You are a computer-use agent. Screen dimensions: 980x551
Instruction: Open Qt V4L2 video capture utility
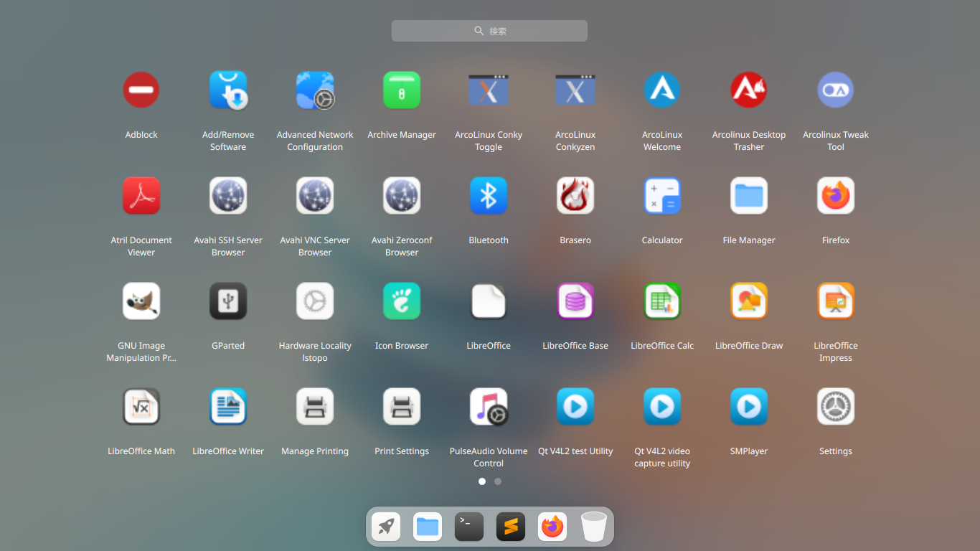pos(662,406)
